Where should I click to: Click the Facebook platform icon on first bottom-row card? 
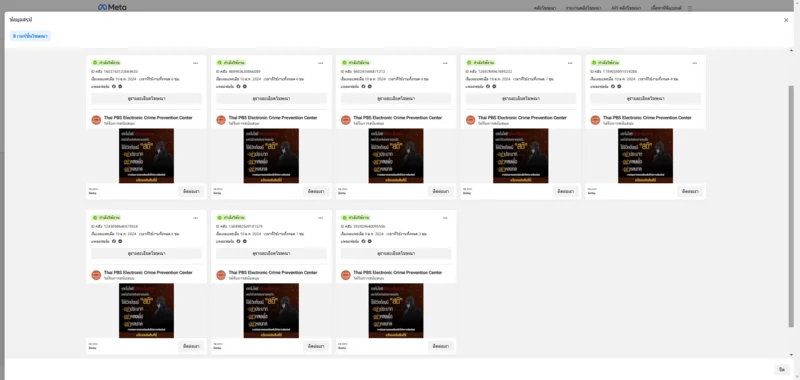114,241
